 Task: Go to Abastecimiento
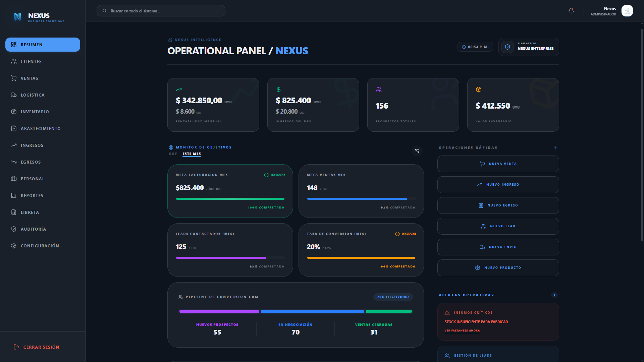43,128
